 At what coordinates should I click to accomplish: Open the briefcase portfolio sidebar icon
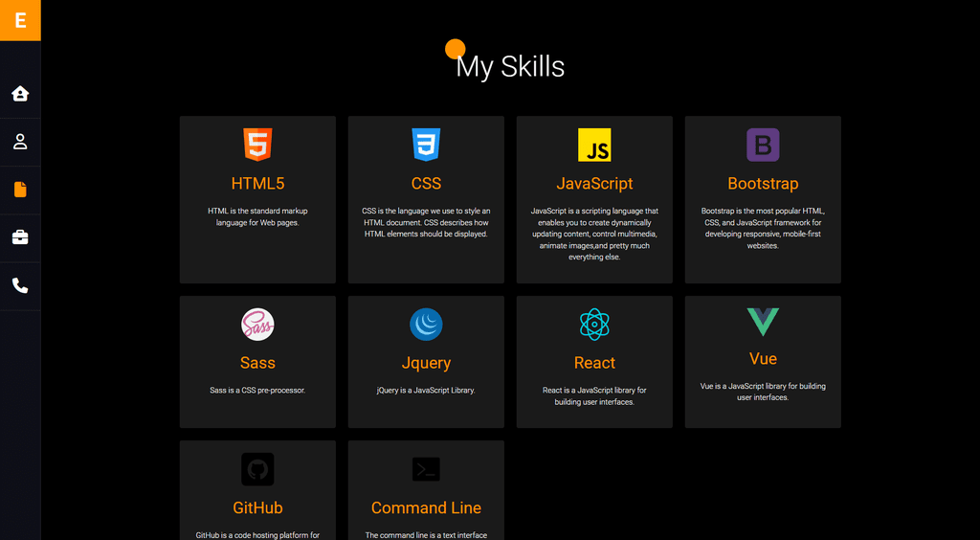20,237
